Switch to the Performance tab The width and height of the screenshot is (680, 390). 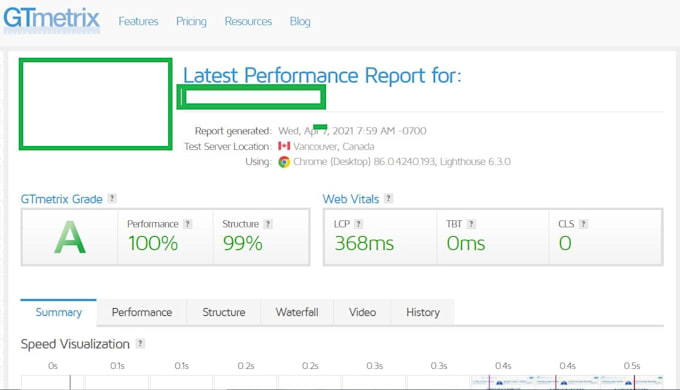[x=142, y=312]
